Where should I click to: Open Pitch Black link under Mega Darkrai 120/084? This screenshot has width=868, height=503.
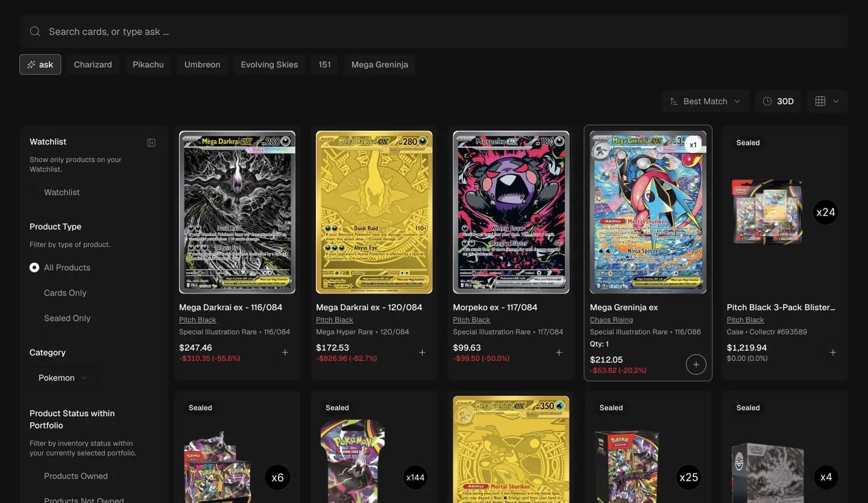click(x=335, y=320)
